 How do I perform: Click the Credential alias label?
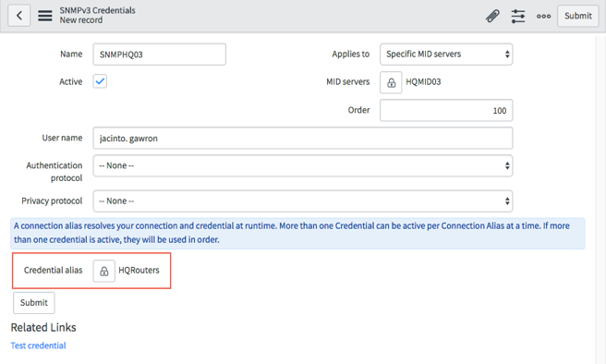coord(53,270)
